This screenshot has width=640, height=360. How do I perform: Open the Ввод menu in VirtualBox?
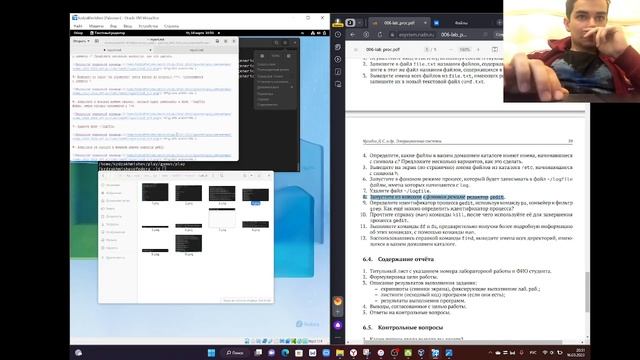(128, 26)
